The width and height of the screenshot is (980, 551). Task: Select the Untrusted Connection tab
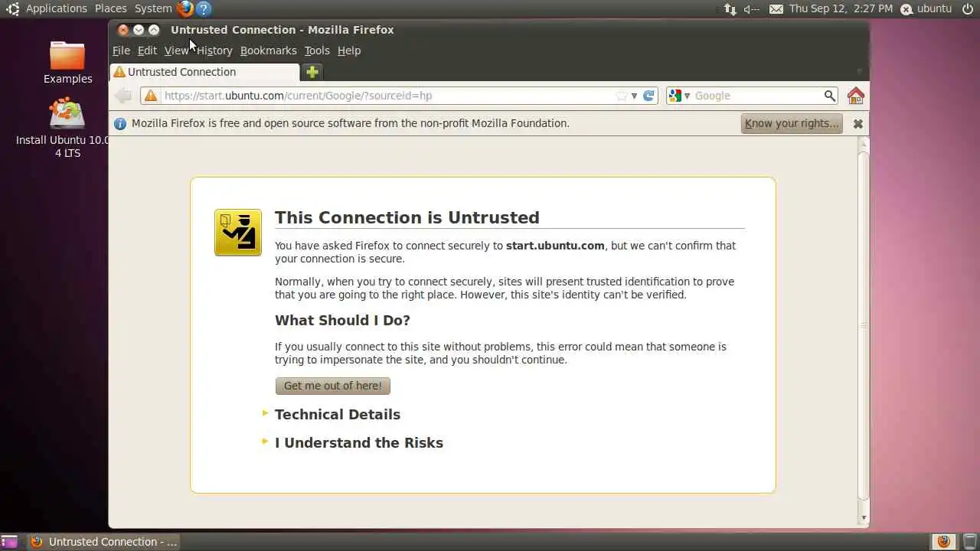[204, 72]
